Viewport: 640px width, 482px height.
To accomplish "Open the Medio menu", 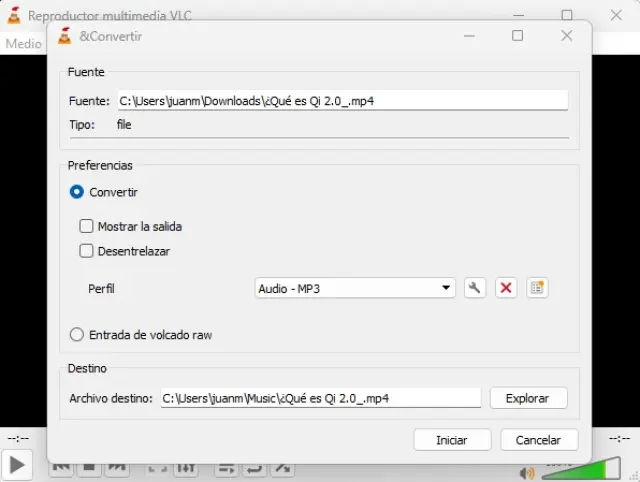I will pyautogui.click(x=23, y=44).
